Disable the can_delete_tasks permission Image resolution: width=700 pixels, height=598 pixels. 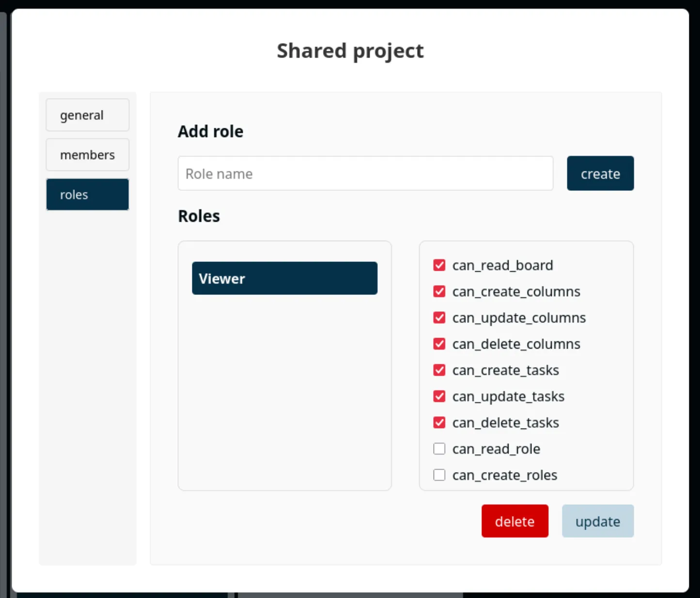click(x=439, y=422)
